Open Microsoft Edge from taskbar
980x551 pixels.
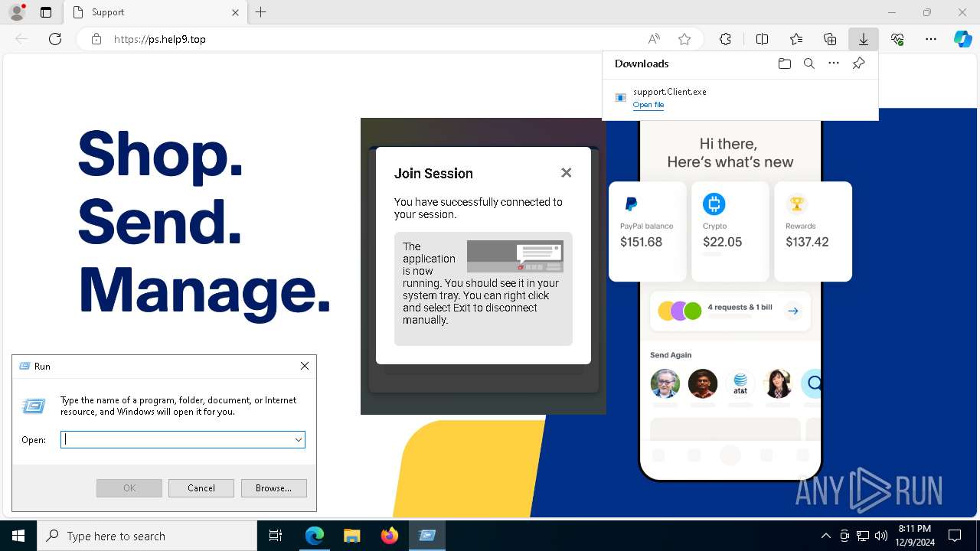click(x=315, y=536)
